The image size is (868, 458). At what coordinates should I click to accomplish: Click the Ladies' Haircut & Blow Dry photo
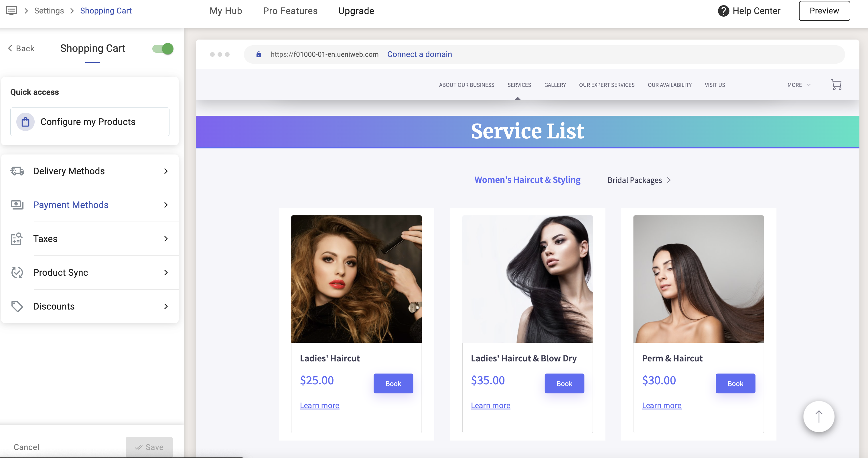527,279
